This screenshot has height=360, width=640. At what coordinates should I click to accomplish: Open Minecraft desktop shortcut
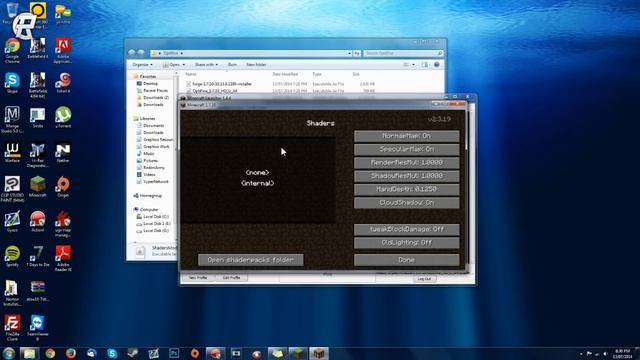point(38,187)
